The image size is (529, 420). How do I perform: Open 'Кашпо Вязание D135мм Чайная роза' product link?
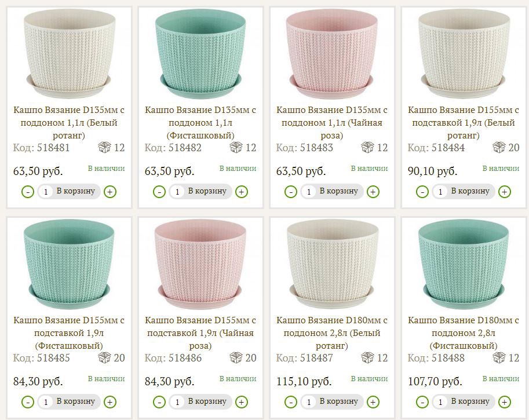tap(332, 122)
